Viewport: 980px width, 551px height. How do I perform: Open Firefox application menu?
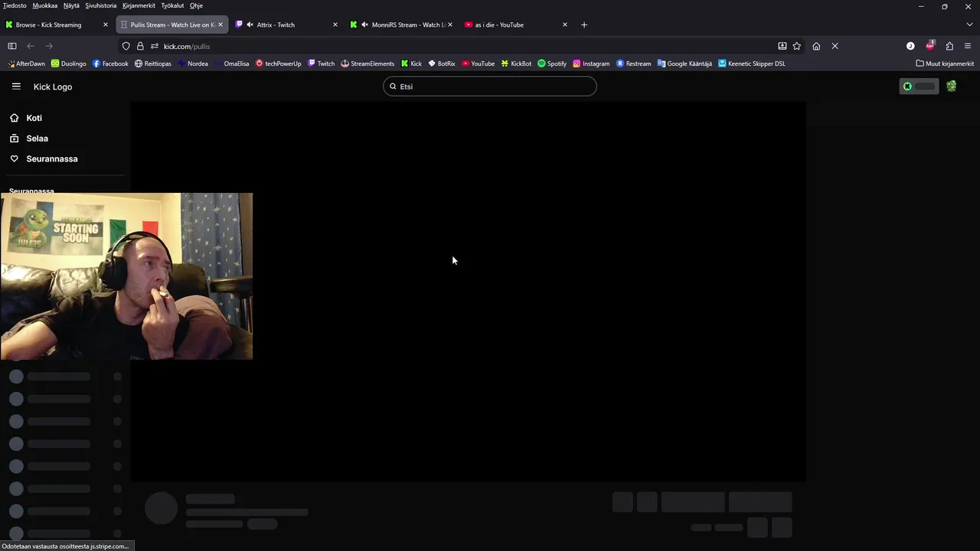click(x=968, y=46)
